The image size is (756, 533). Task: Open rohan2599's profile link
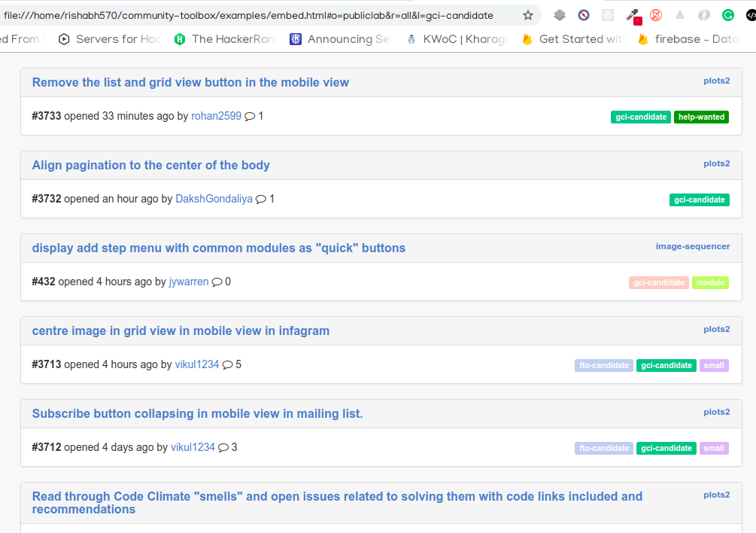coord(215,116)
